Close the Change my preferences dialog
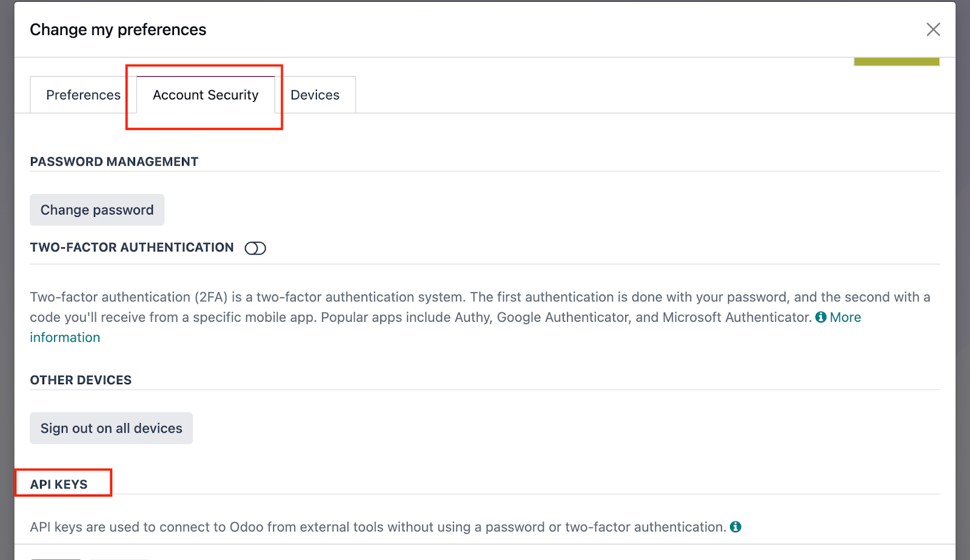This screenshot has height=560, width=970. coord(933,29)
